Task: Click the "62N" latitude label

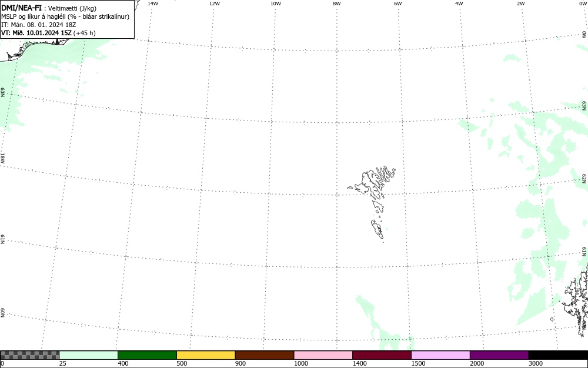Action: (584, 178)
